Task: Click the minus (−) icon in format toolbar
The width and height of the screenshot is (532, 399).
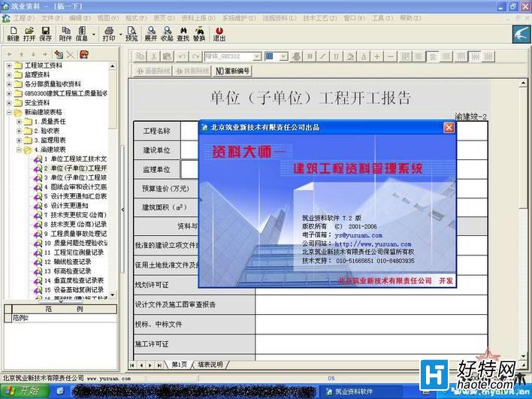Action: pyautogui.click(x=391, y=56)
